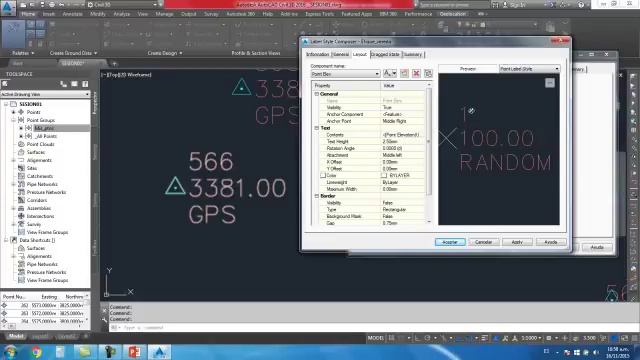The height and width of the screenshot is (360, 640).
Task: Click the Toolspace panorama icon beside the help icon
Action: point(74,84)
